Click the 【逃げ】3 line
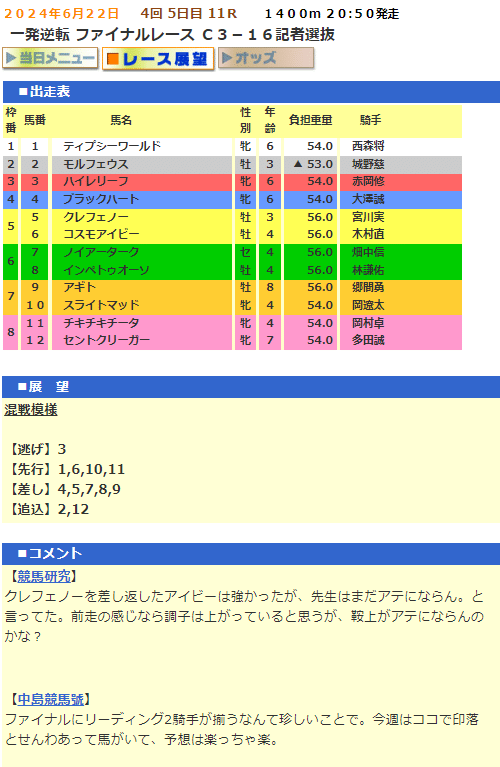The height and width of the screenshot is (767, 500). [37, 449]
